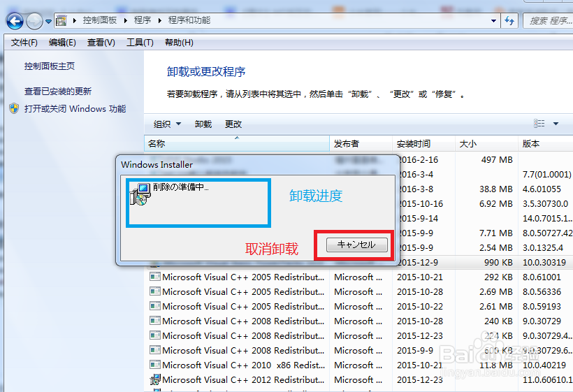This screenshot has height=392, width=573.
Task: Click the 7.71 MB size cell
Action: pyautogui.click(x=496, y=233)
